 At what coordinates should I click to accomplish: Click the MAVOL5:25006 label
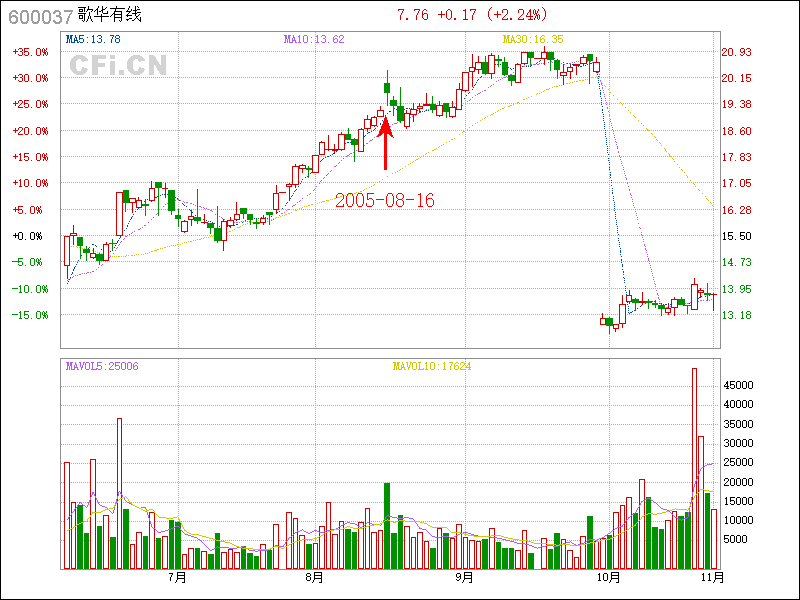pos(102,366)
